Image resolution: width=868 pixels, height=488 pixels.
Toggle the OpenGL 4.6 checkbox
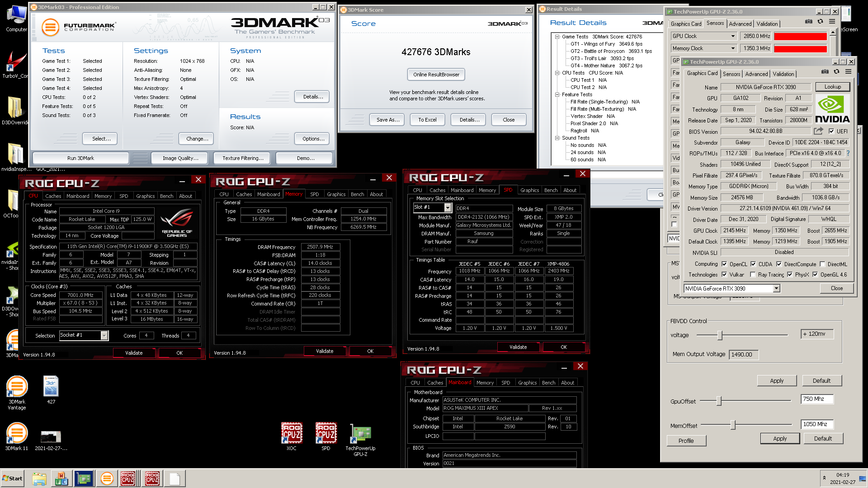click(815, 275)
